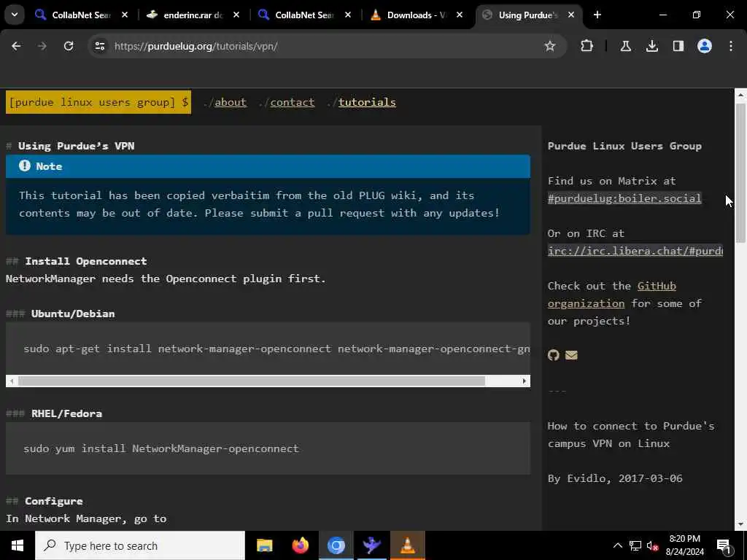Image resolution: width=747 pixels, height=560 pixels.
Task: Bookmark this page with the star
Action: point(550,46)
